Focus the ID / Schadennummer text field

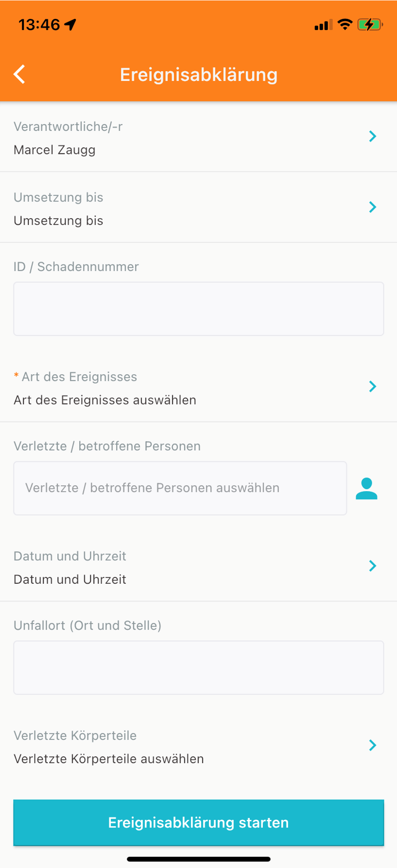tap(198, 309)
